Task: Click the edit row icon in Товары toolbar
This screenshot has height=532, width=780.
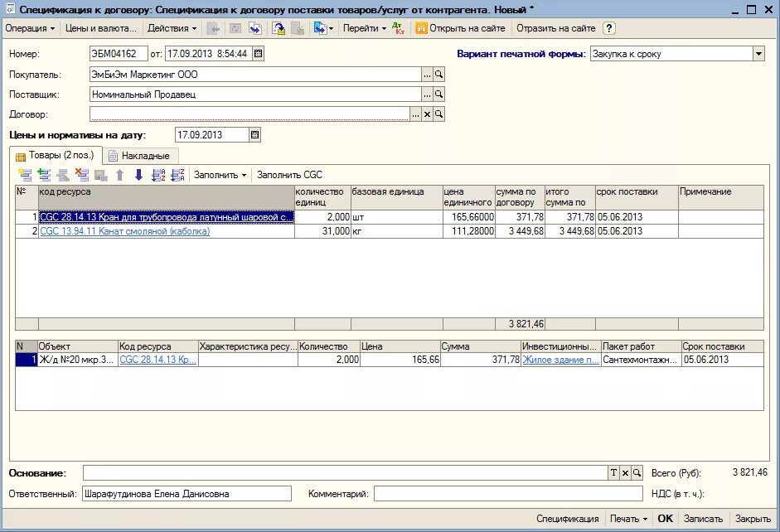Action: coord(63,175)
